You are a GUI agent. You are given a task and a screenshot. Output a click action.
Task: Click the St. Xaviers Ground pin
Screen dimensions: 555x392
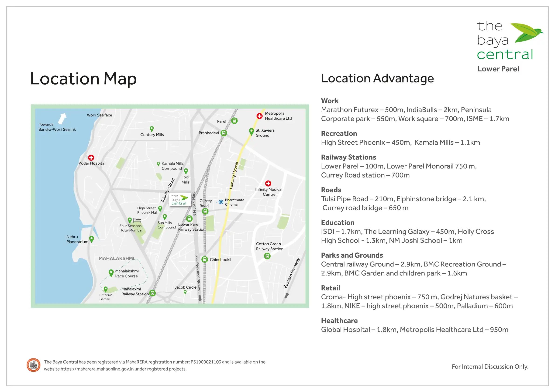252,131
